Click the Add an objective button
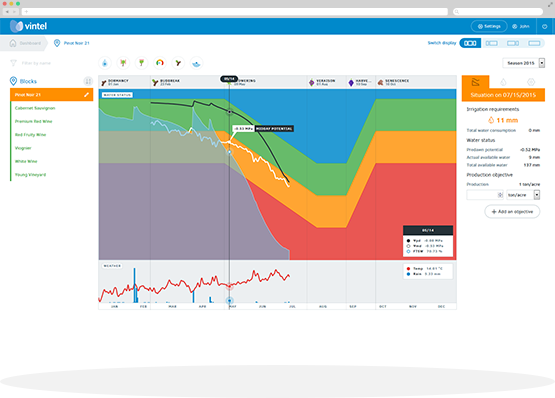 512,212
